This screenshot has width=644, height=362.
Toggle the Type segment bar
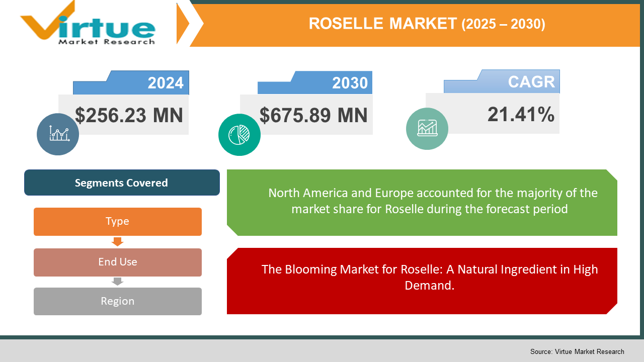(x=118, y=221)
